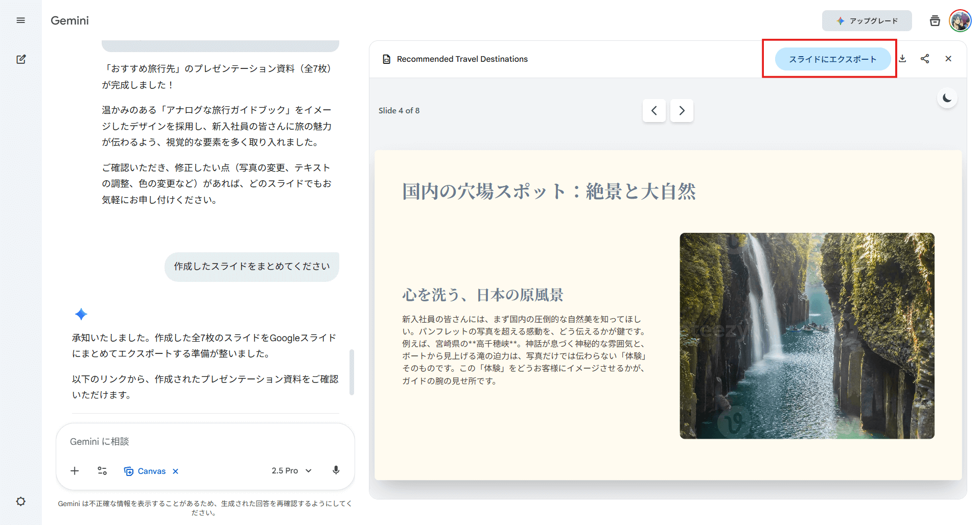Click the アップグレード upgrade button
This screenshot has width=980, height=525.
867,21
